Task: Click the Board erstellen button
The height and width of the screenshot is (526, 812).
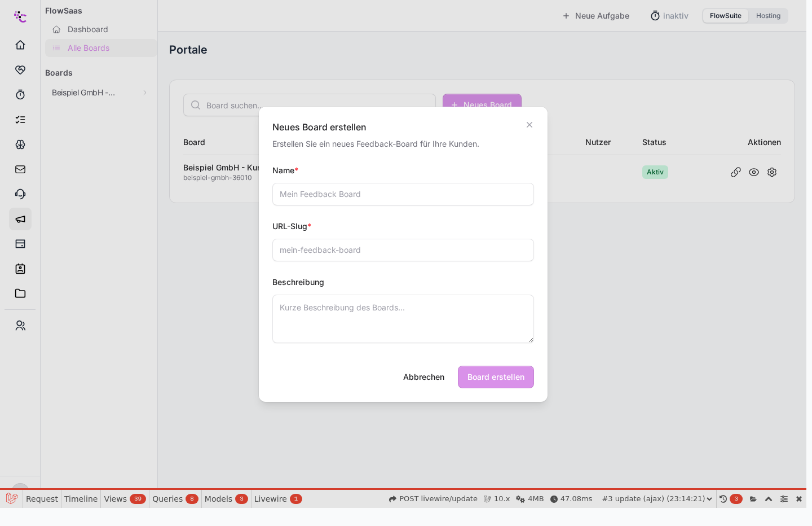Action: pos(496,377)
